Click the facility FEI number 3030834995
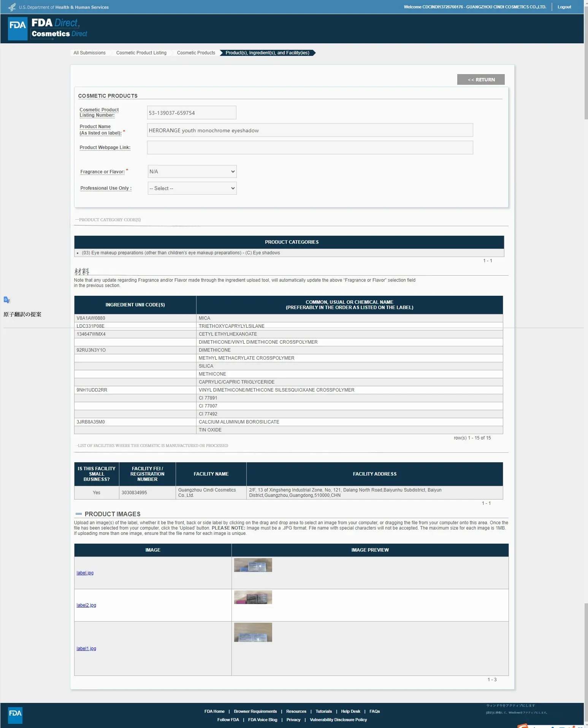 coord(134,493)
